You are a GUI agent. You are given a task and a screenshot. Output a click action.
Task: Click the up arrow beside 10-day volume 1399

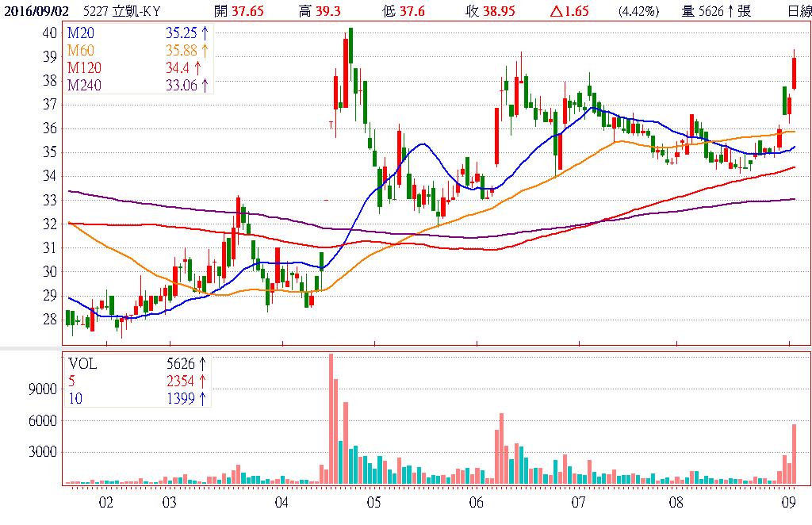click(x=202, y=399)
